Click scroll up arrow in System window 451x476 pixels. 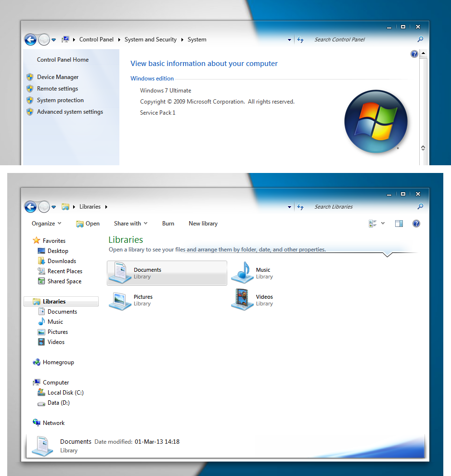(424, 53)
